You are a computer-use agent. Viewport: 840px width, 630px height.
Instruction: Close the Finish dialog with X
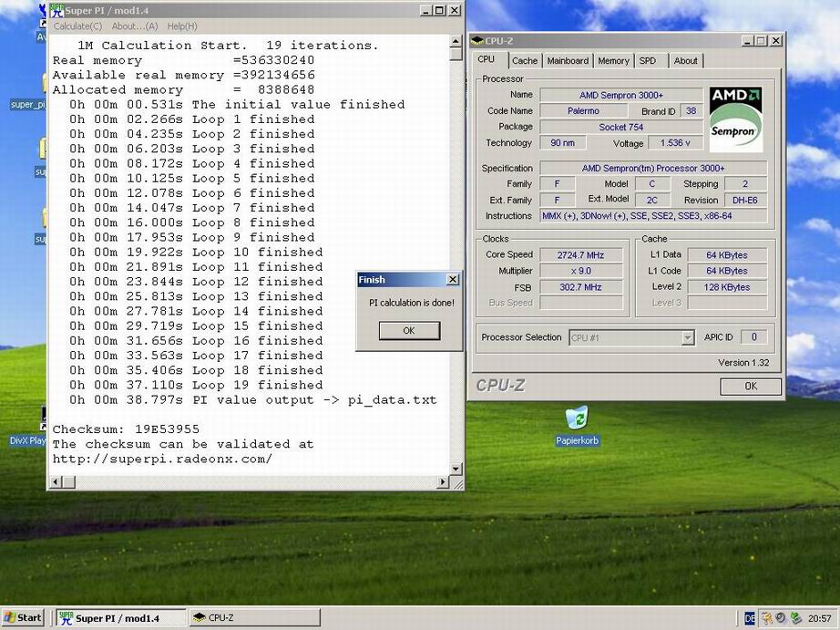point(453,279)
